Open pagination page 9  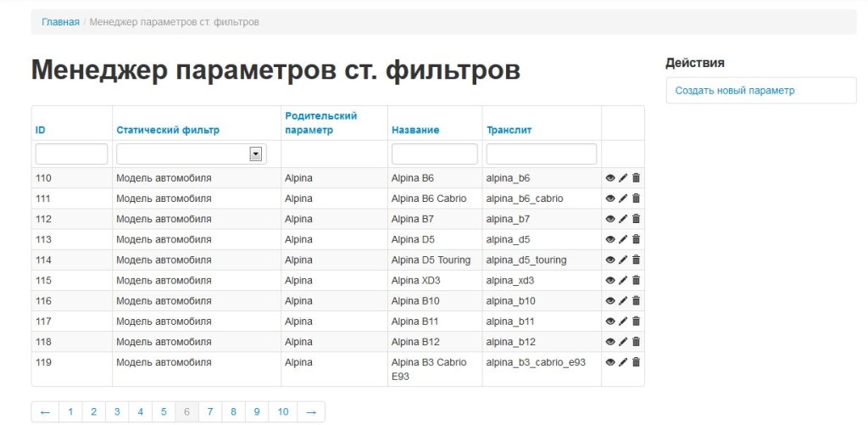tap(256, 411)
